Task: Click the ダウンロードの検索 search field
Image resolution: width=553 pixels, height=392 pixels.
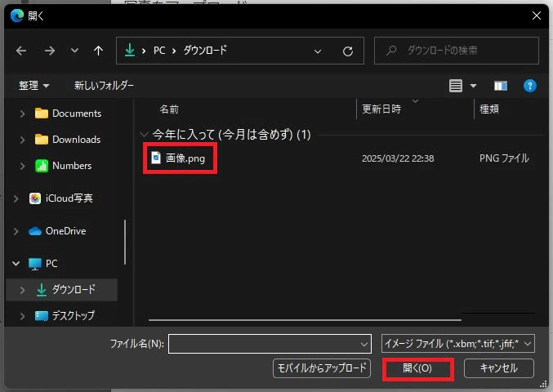Action: point(457,51)
